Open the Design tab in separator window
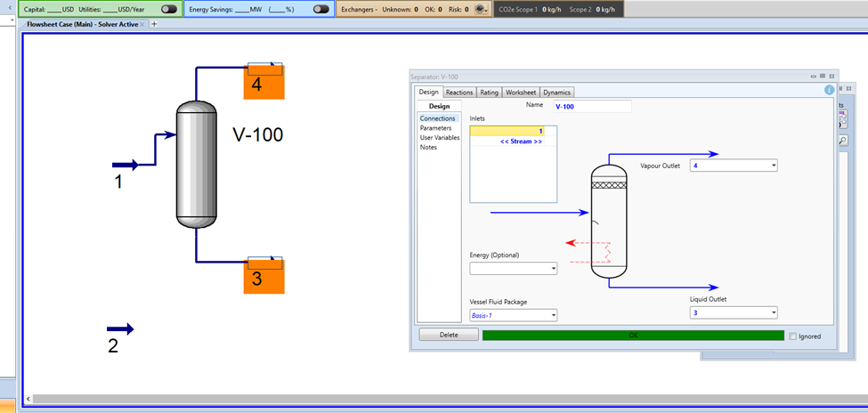This screenshot has height=413, width=868. pos(428,93)
